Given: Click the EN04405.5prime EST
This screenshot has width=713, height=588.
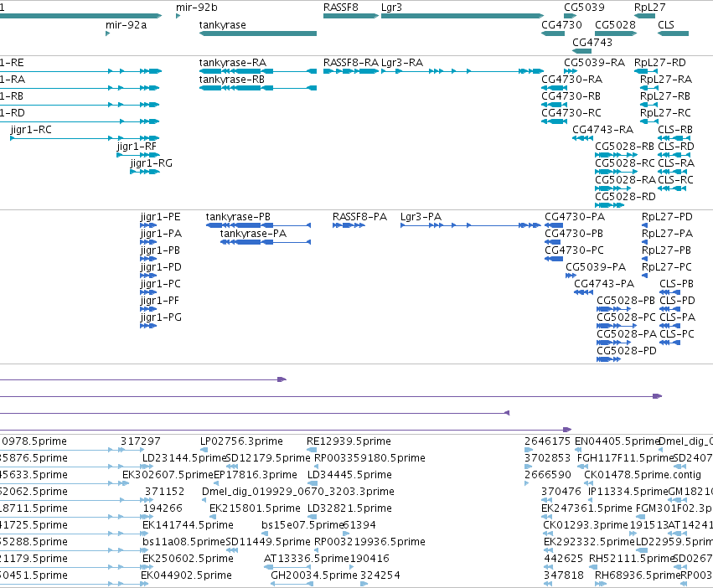Looking at the screenshot, I should click(x=578, y=450).
